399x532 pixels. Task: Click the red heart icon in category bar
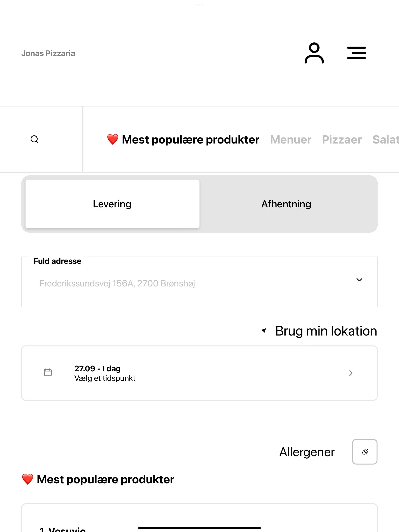[x=113, y=139]
